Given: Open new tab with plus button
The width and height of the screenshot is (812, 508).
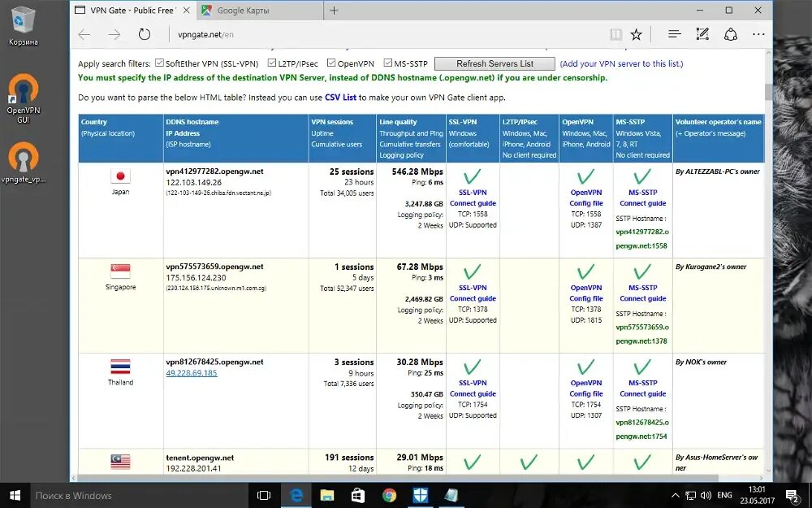Looking at the screenshot, I should (x=334, y=11).
